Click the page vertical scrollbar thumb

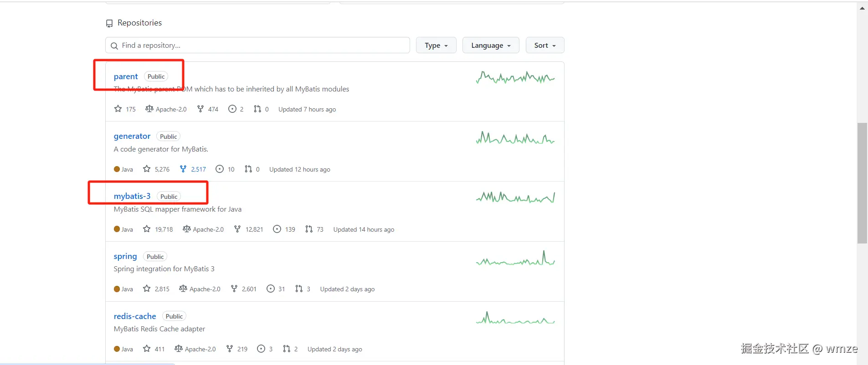[862, 182]
